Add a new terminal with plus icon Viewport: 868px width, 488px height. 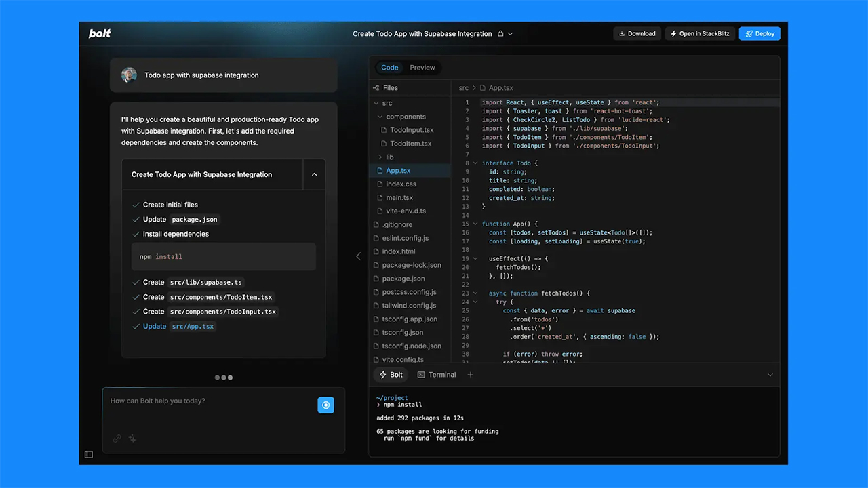[471, 375]
